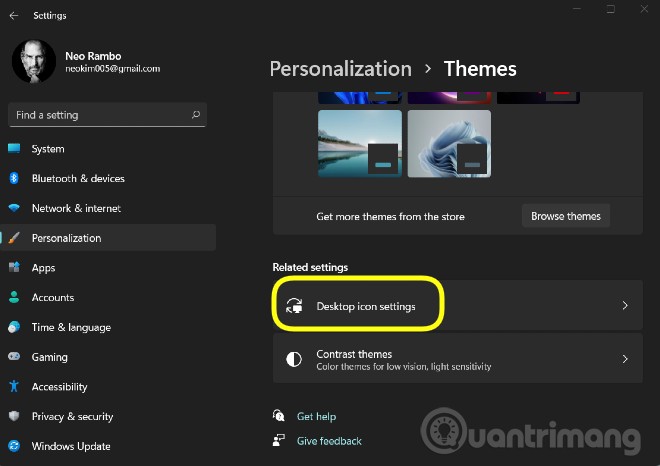Select the lake landscape theme thumbnail
The width and height of the screenshot is (660, 466).
pyautogui.click(x=360, y=144)
